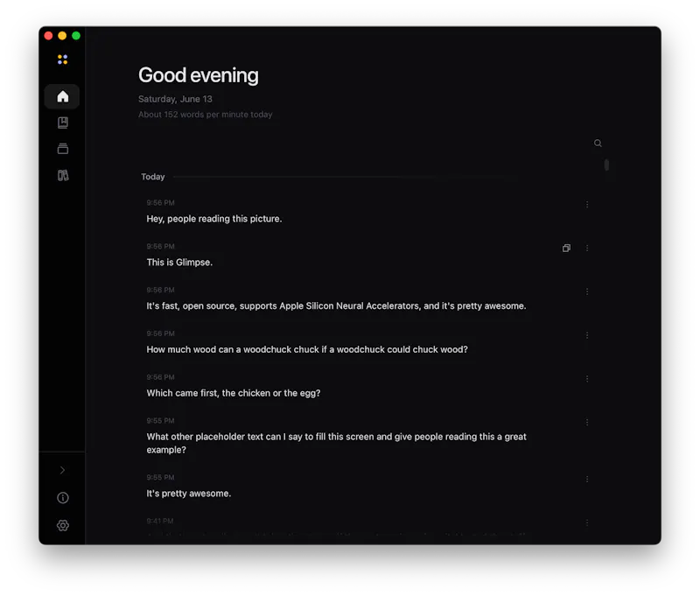This screenshot has width=700, height=596.
Task: Click 'About 152 words per minute today'
Action: (x=206, y=115)
